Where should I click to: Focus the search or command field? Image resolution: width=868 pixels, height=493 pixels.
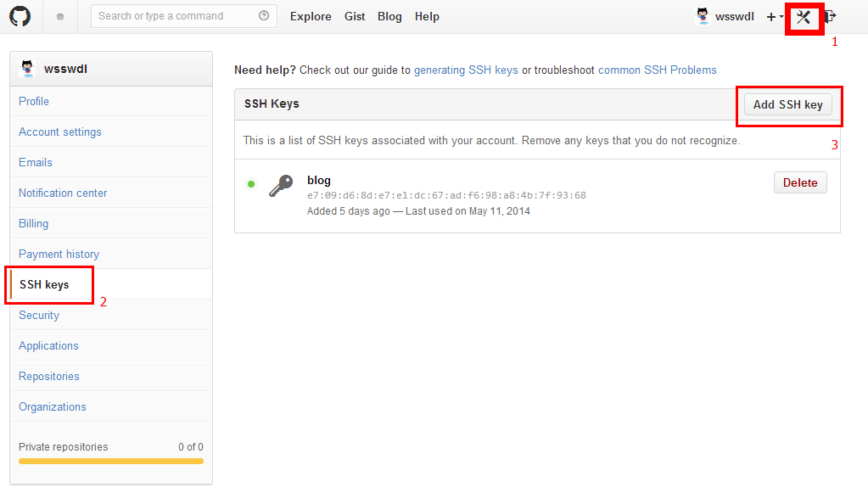174,16
